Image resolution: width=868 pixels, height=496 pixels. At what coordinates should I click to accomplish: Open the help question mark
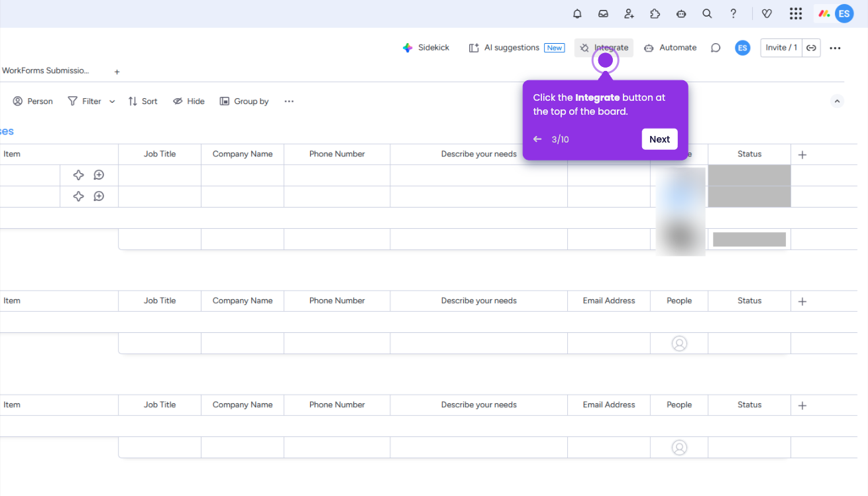(x=733, y=13)
